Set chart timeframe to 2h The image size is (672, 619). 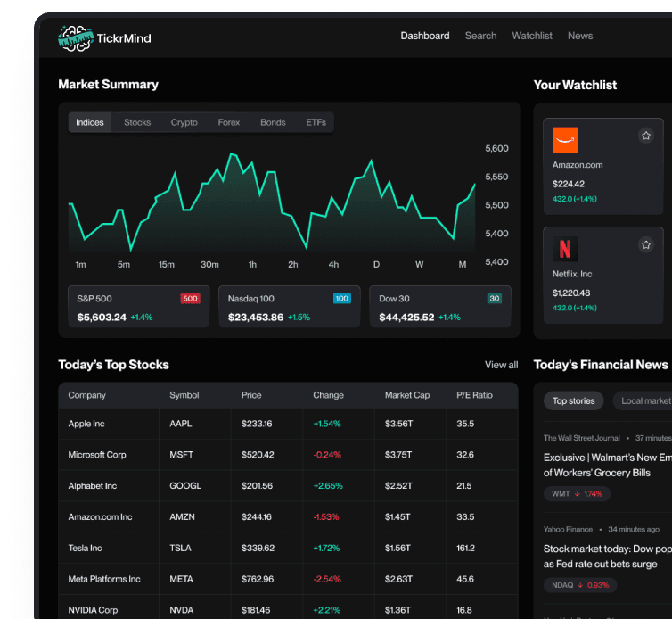pyautogui.click(x=292, y=265)
